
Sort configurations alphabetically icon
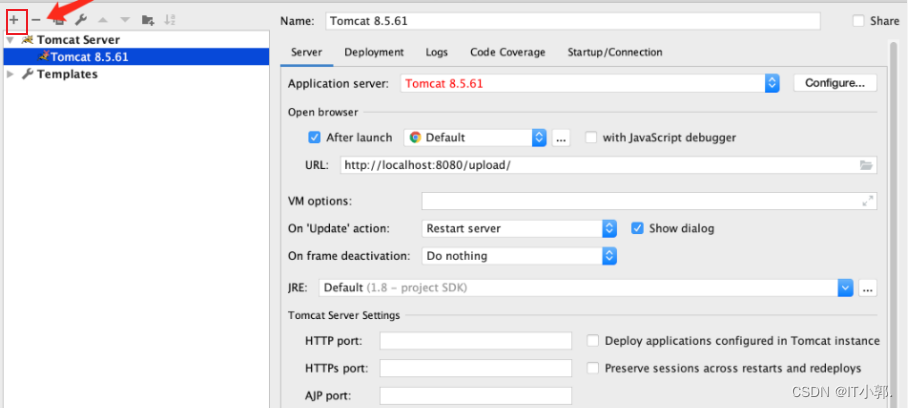tap(169, 20)
